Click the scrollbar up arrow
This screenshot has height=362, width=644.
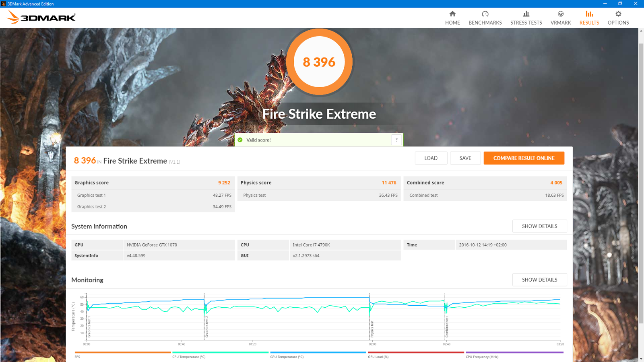pos(641,31)
